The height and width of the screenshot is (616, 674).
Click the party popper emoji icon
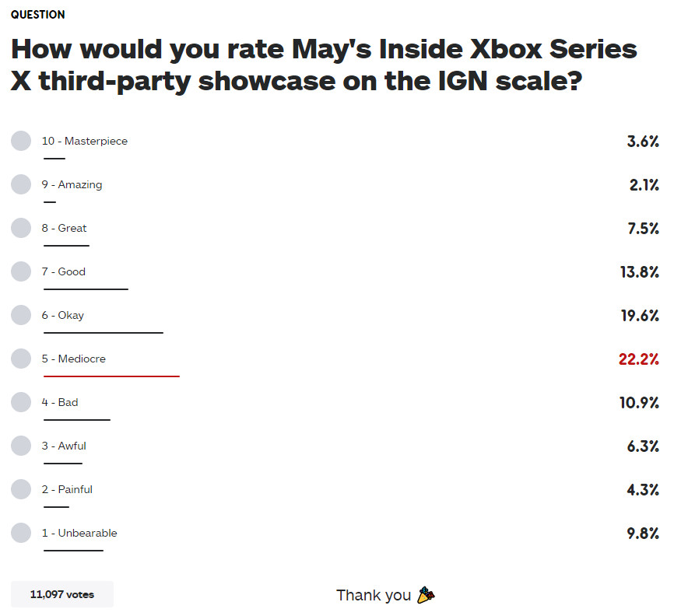(426, 595)
